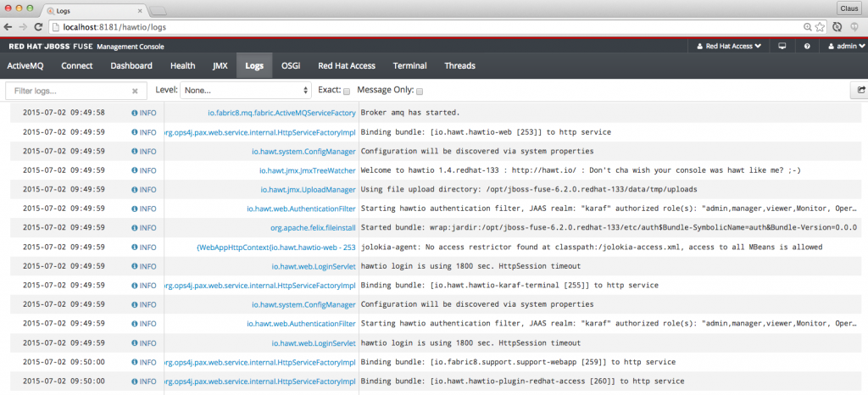This screenshot has width=868, height=395.
Task: Select the hawtio-karaf-terminal [255] binding message
Action: point(509,286)
